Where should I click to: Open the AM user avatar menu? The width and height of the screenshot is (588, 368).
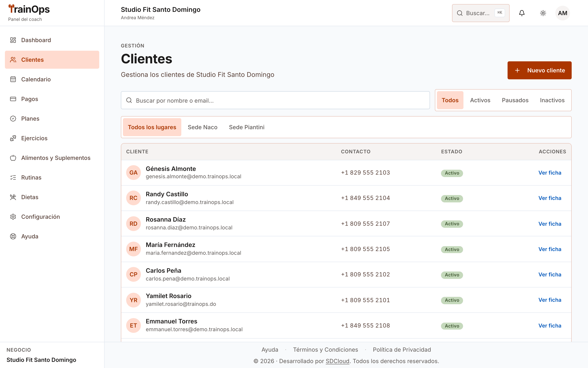pos(562,13)
